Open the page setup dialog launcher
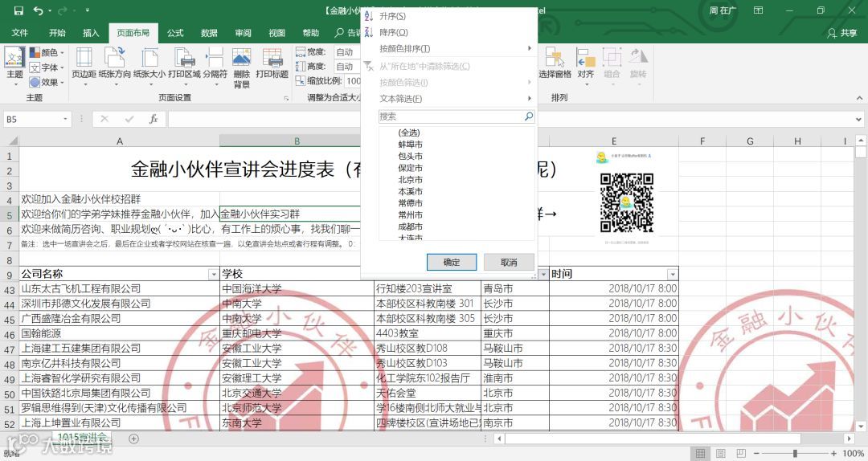868x461 pixels. pyautogui.click(x=286, y=98)
